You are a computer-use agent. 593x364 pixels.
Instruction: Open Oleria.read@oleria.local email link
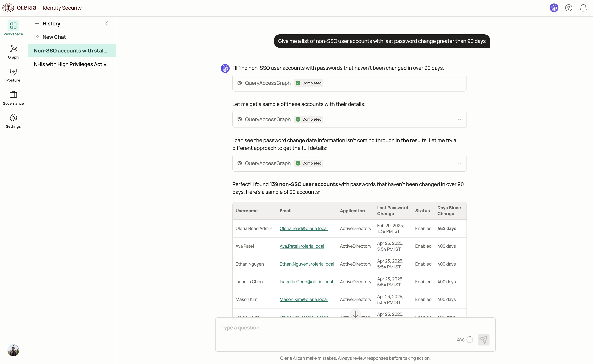tap(303, 228)
